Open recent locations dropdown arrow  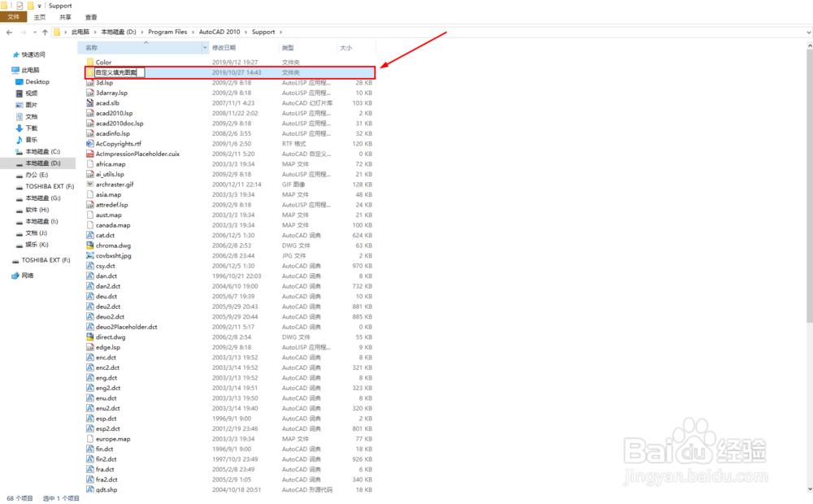[35, 33]
